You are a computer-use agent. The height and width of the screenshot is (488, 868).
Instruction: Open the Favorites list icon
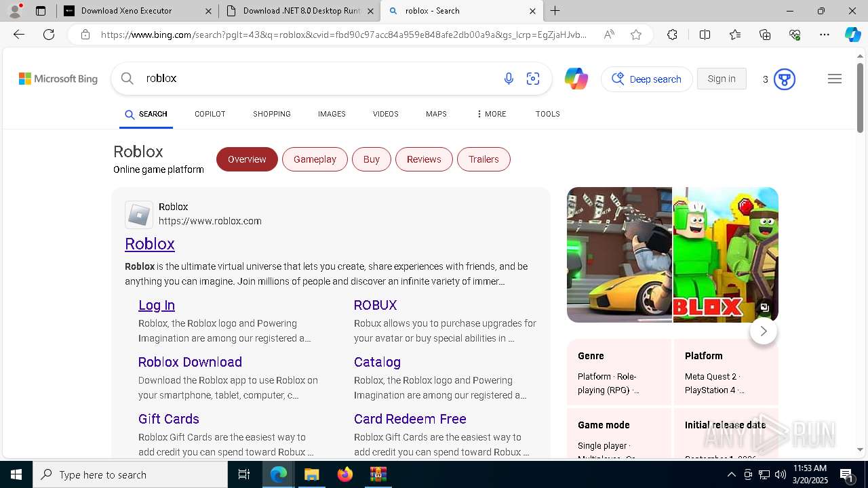click(x=735, y=35)
